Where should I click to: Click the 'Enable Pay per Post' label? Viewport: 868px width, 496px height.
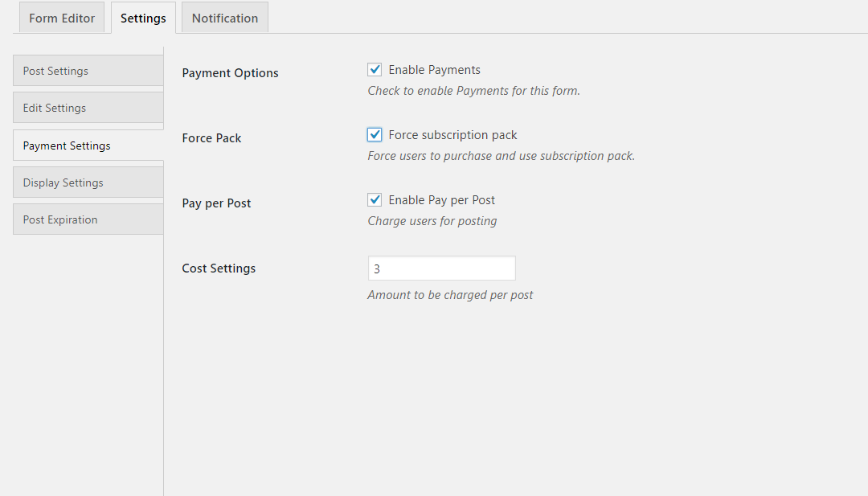click(442, 200)
